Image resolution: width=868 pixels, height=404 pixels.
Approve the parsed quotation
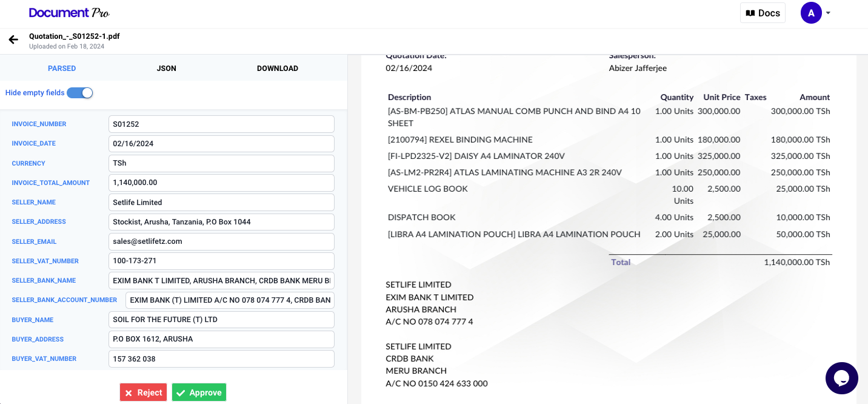point(199,392)
